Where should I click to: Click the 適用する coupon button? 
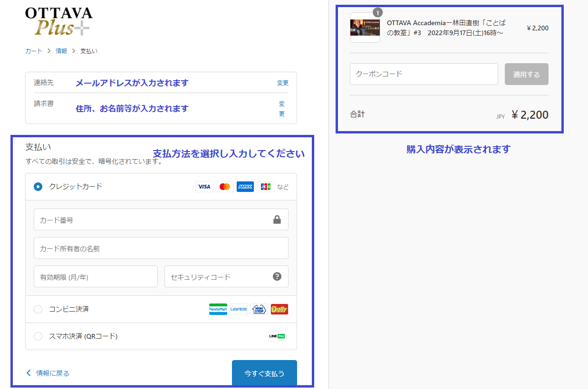526,74
